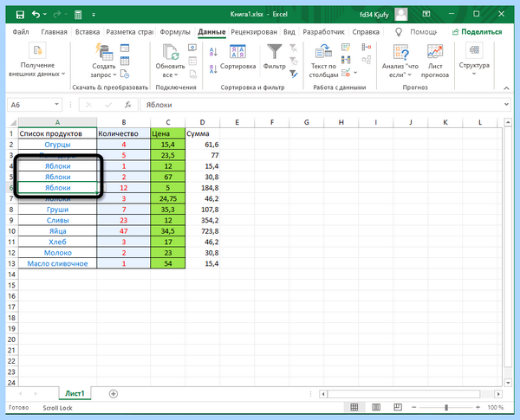Open the Name Box dropdown arrow

coord(56,105)
